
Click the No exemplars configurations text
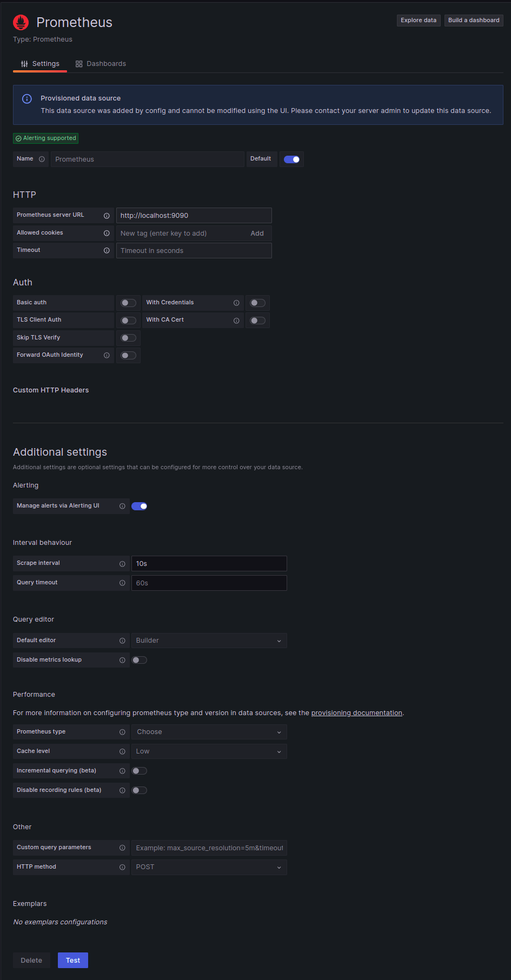coord(60,922)
